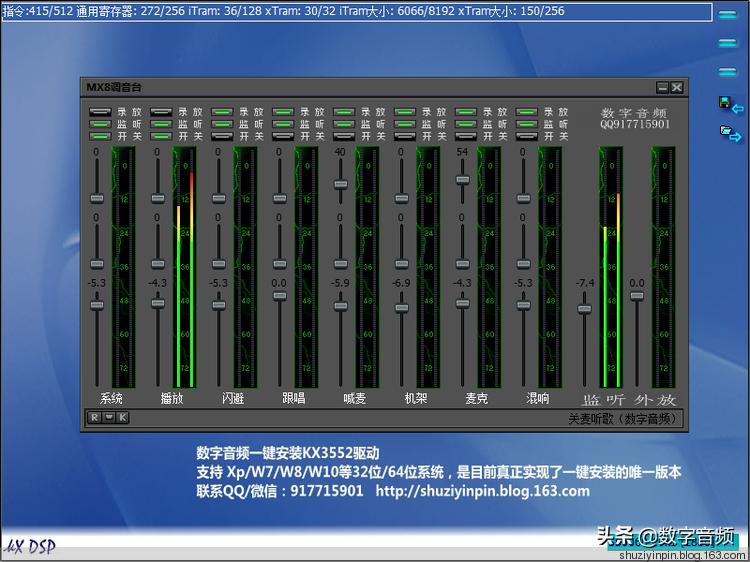The height and width of the screenshot is (562, 750).
Task: Click the 混响 volume fader at -5.3
Action: pyautogui.click(x=523, y=305)
